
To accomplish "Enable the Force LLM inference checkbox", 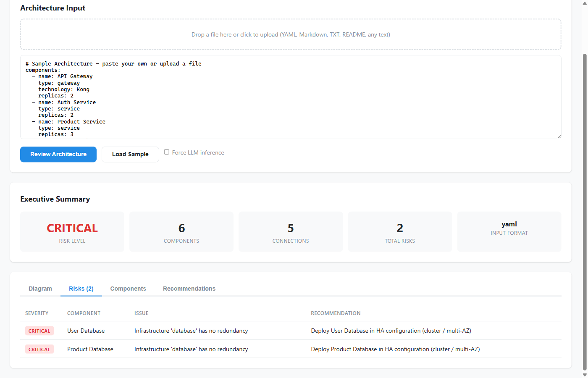I will pos(167,152).
